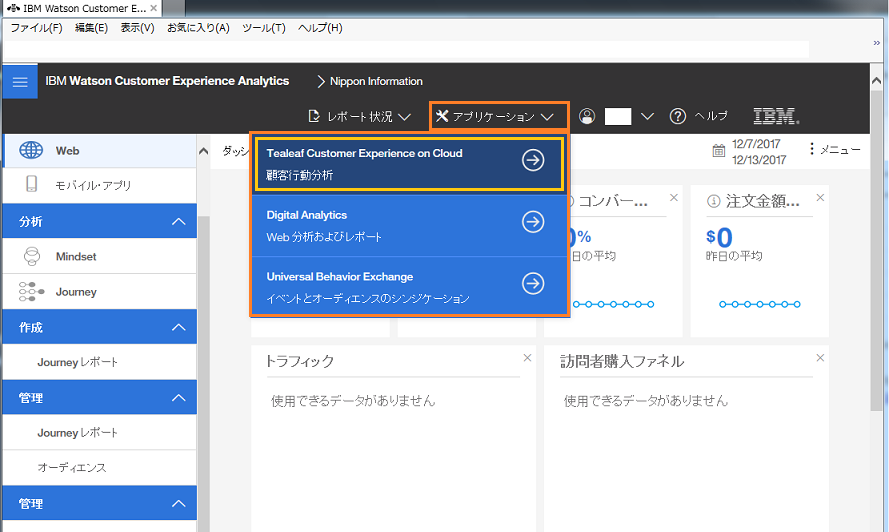Close the IBM Watson browser tab
Image resolution: width=889 pixels, height=532 pixels.
point(154,9)
